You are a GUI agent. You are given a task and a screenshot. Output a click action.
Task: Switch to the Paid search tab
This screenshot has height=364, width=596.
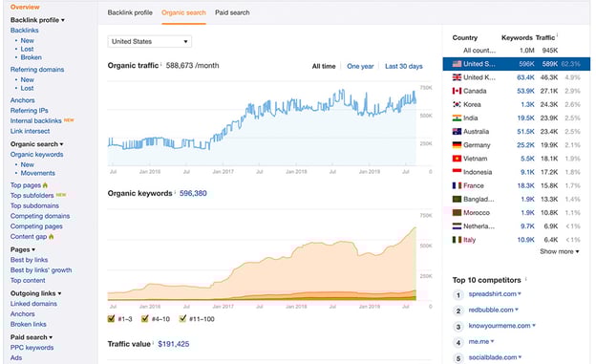pyautogui.click(x=232, y=12)
